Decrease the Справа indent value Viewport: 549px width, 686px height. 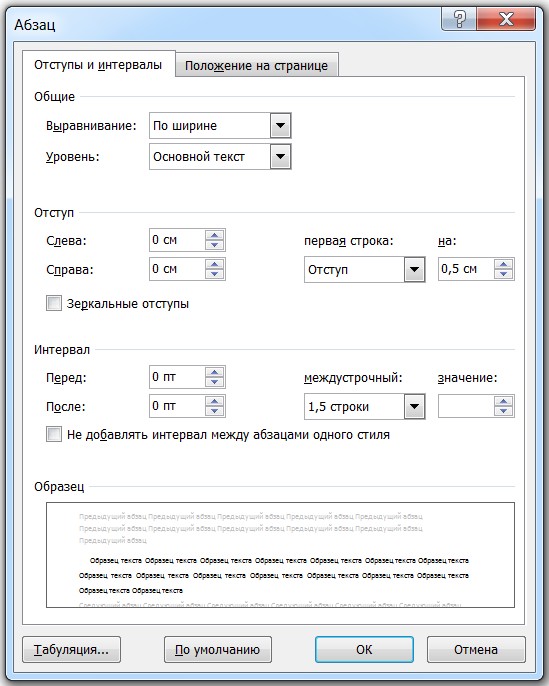pyautogui.click(x=214, y=274)
